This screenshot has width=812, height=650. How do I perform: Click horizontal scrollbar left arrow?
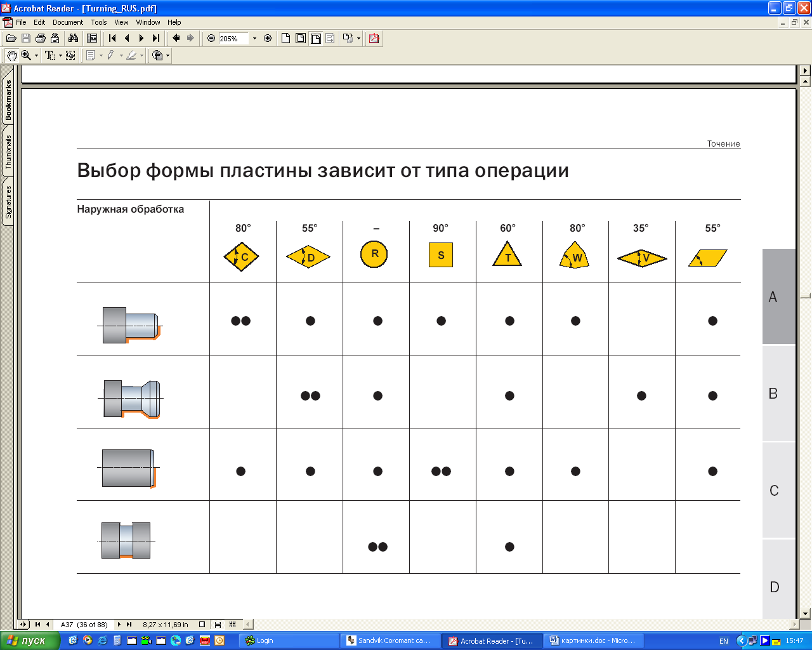click(249, 625)
